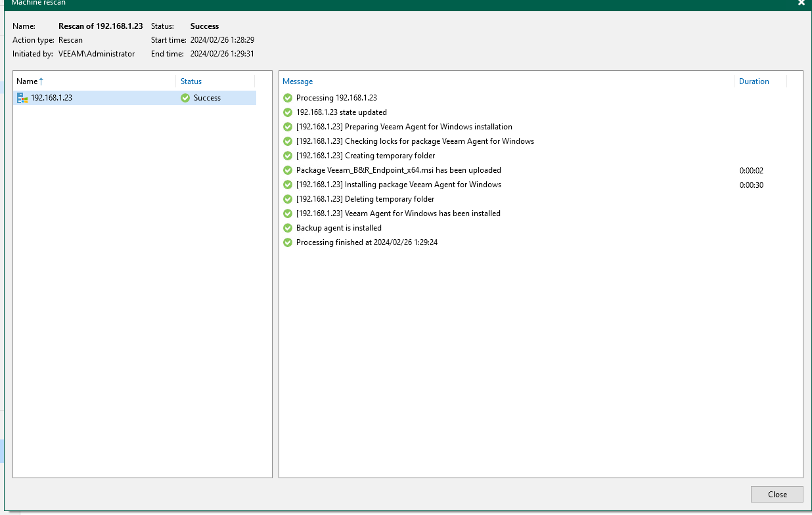Select '192.168.1.23 state updated' log message

342,112
